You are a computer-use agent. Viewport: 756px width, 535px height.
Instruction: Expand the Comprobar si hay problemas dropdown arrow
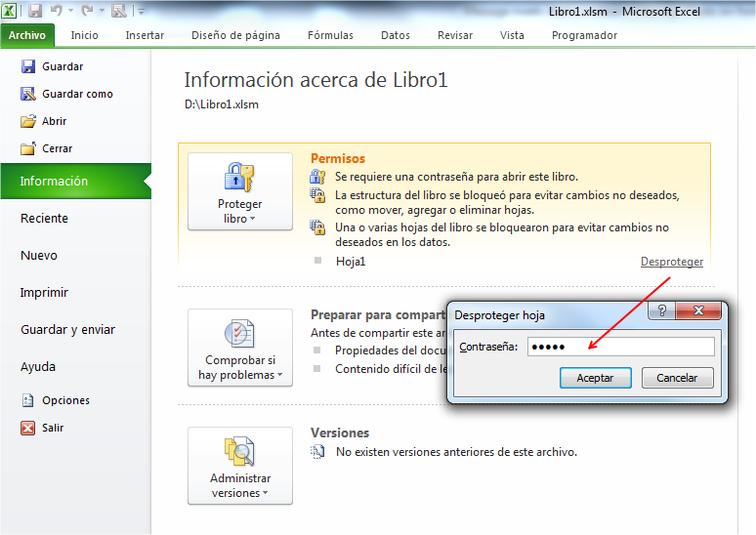tap(279, 375)
